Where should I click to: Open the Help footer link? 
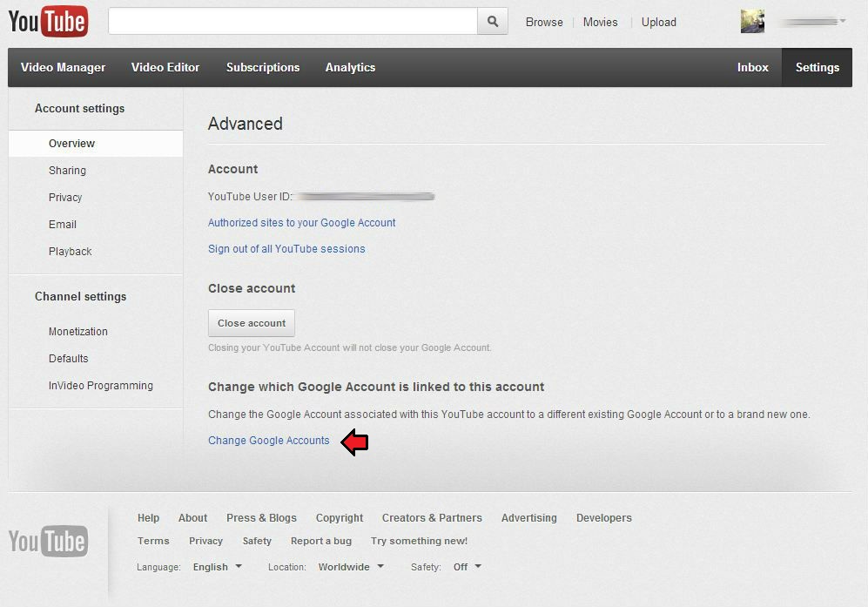tap(148, 518)
